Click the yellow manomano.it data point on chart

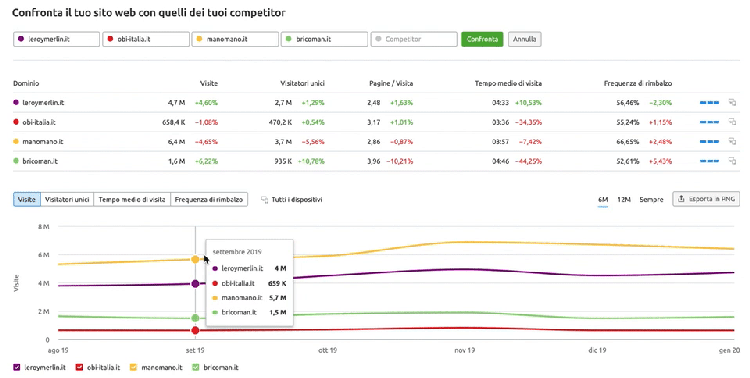coord(195,259)
